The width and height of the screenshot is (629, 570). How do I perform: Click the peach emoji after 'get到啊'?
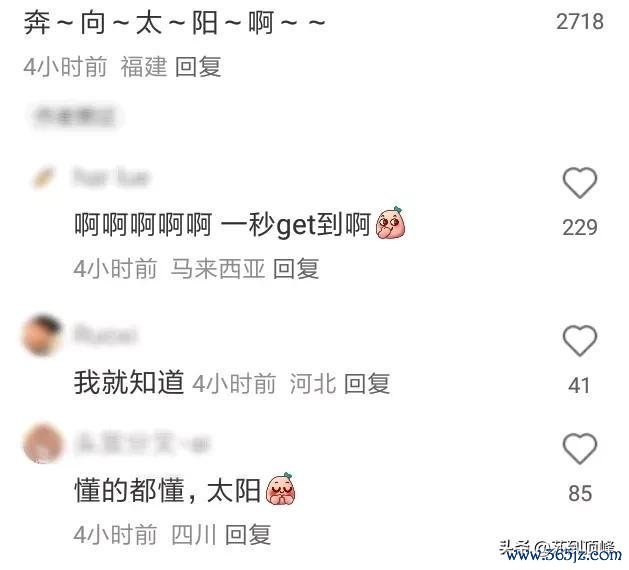pyautogui.click(x=390, y=223)
